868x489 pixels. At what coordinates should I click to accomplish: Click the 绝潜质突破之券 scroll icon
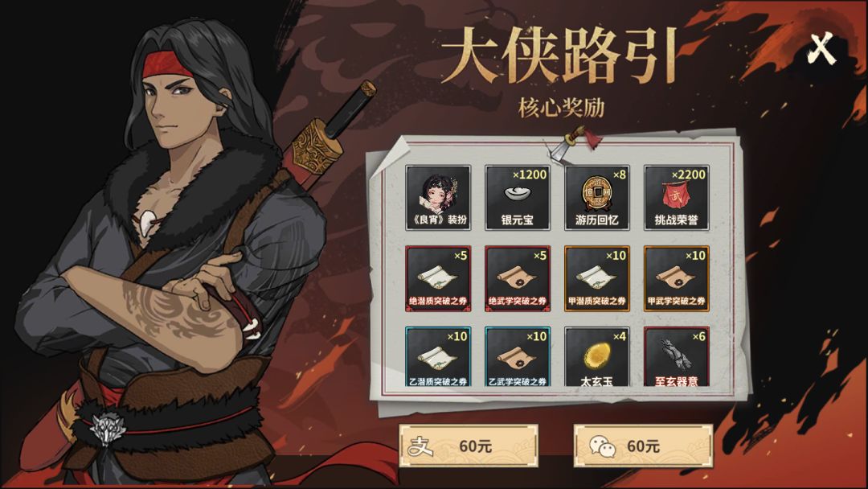click(x=438, y=278)
